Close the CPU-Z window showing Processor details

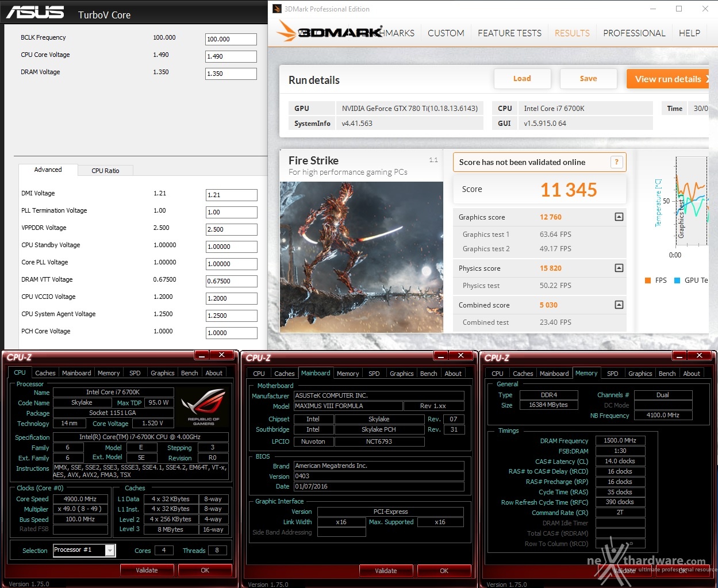[221, 355]
